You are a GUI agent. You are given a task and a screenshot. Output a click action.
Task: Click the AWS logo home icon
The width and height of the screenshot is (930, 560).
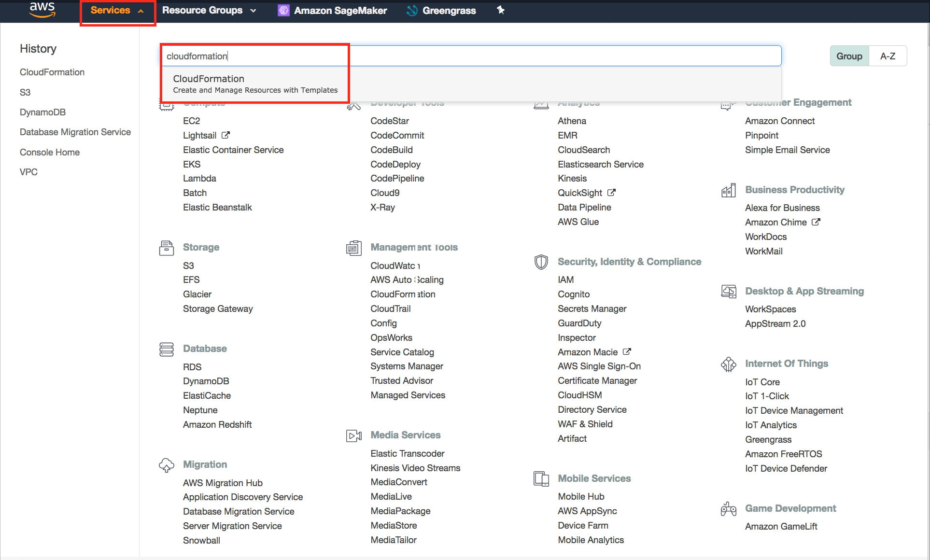[x=42, y=10]
